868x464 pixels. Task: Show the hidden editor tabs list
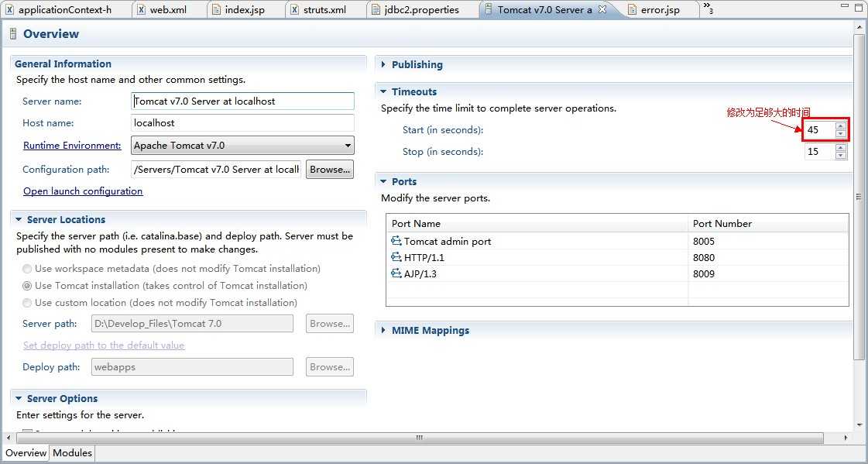click(x=708, y=8)
